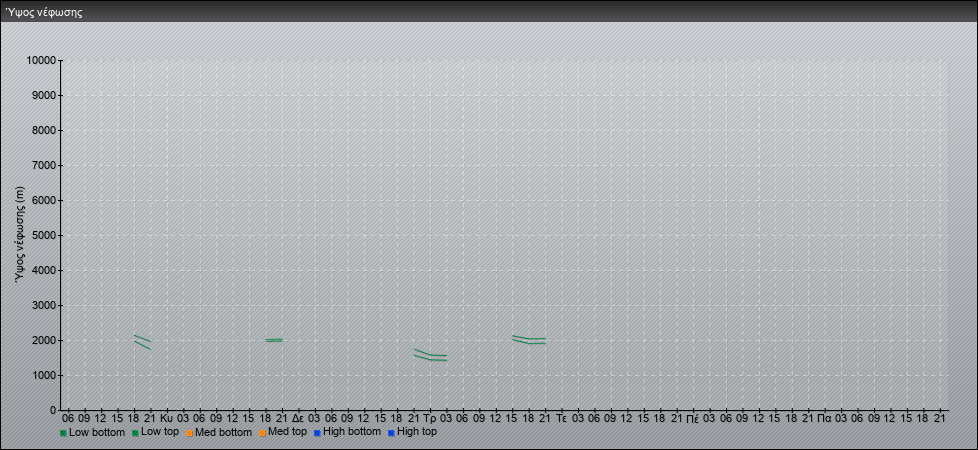Click the 3000 y-axis label
This screenshot has width=978, height=450.
(x=44, y=305)
